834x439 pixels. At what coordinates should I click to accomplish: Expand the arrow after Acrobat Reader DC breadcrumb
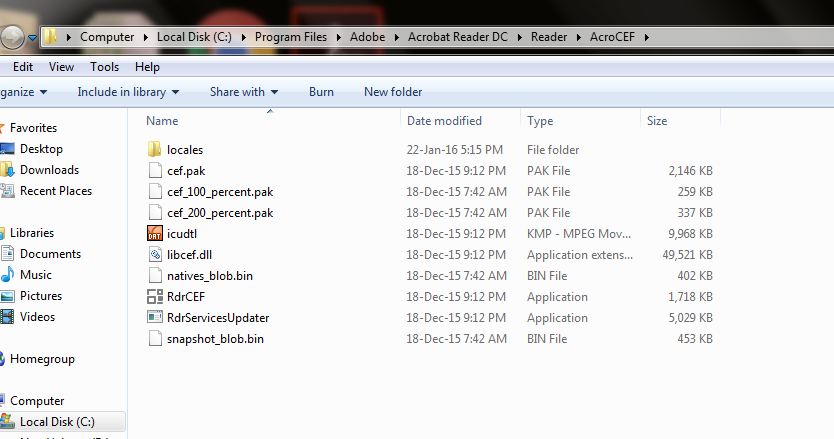519,37
